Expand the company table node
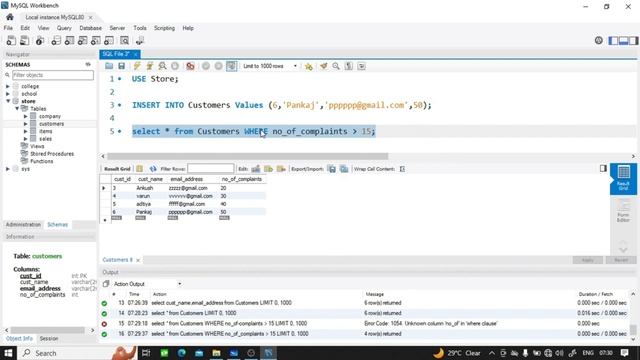Image resolution: width=640 pixels, height=360 pixels. point(26,116)
